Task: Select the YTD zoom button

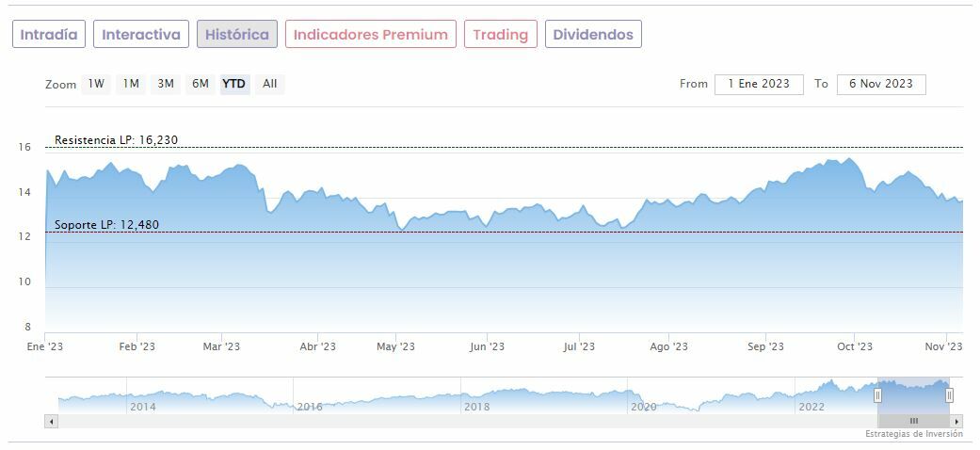Action: point(234,84)
